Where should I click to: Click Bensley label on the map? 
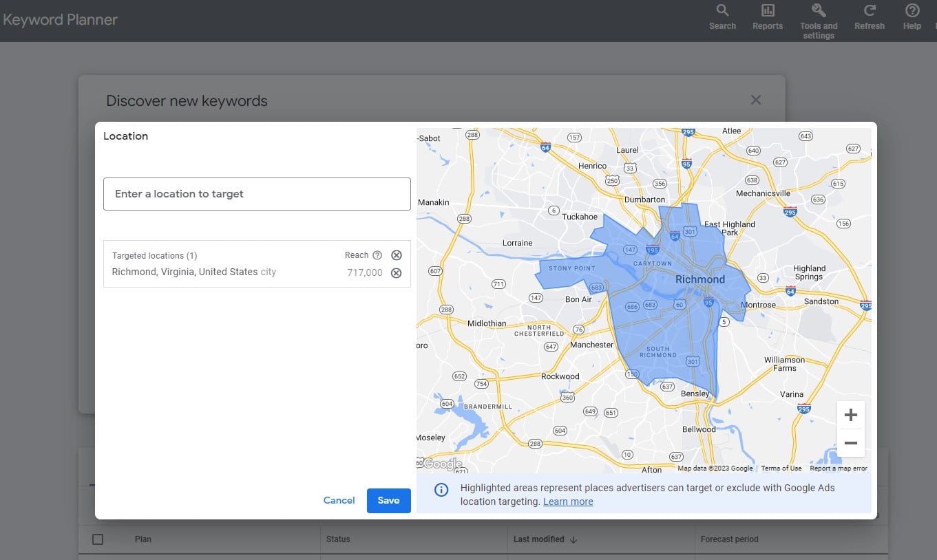(x=695, y=394)
